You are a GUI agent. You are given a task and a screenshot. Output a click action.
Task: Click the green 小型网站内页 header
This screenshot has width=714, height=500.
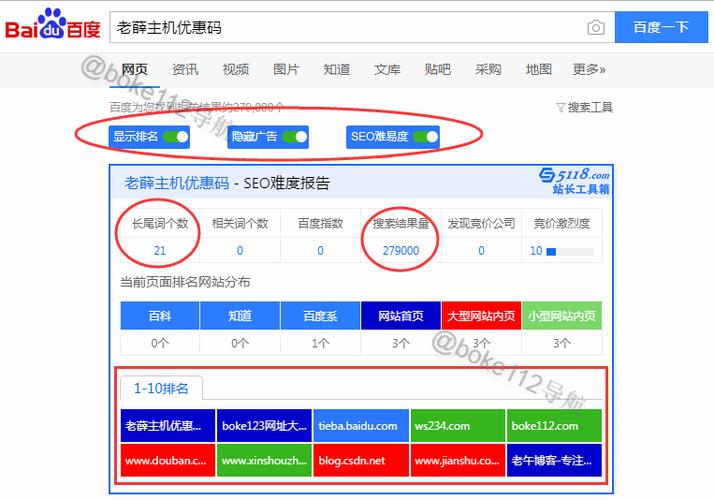pos(562,316)
